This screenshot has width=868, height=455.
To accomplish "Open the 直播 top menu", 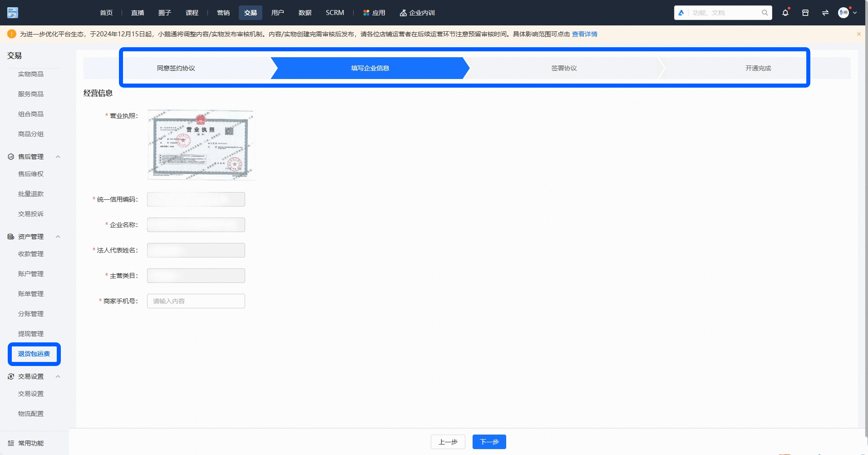I will click(138, 13).
